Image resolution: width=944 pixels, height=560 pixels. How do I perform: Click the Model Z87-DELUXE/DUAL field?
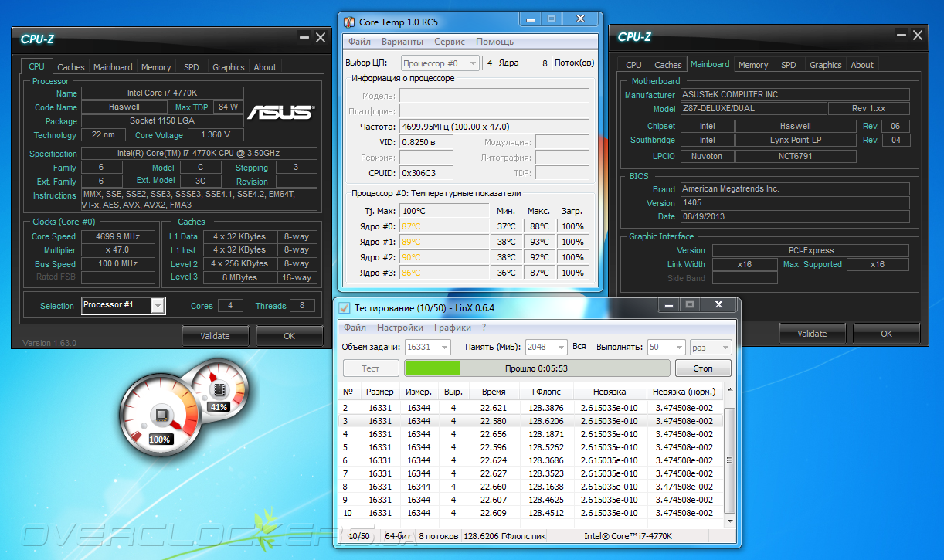(x=752, y=109)
